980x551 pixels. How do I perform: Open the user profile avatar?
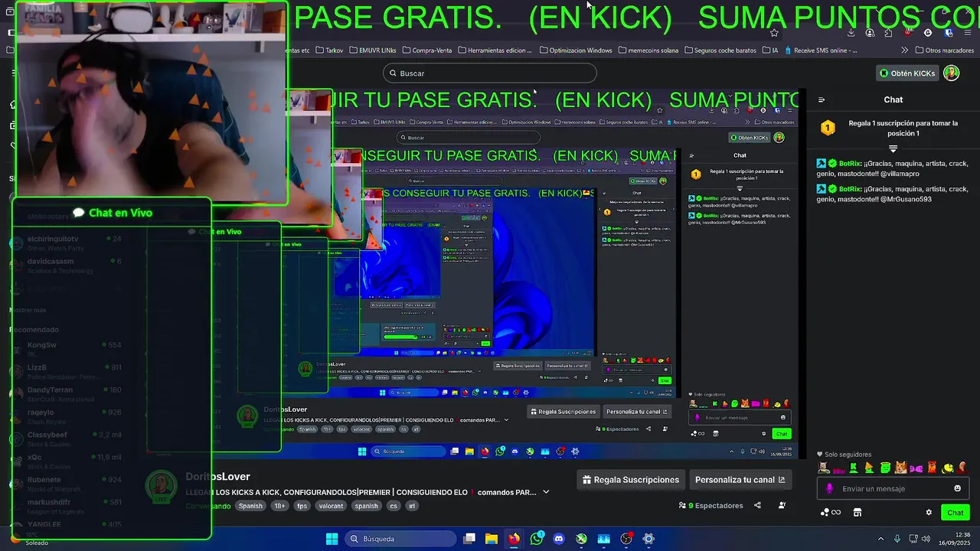(x=951, y=73)
